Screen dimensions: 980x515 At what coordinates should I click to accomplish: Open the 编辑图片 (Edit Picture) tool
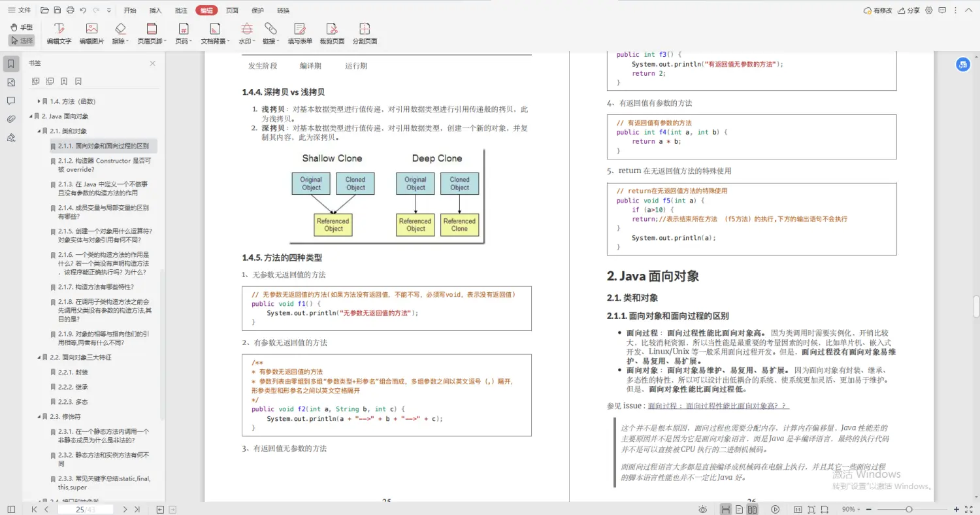(x=91, y=34)
